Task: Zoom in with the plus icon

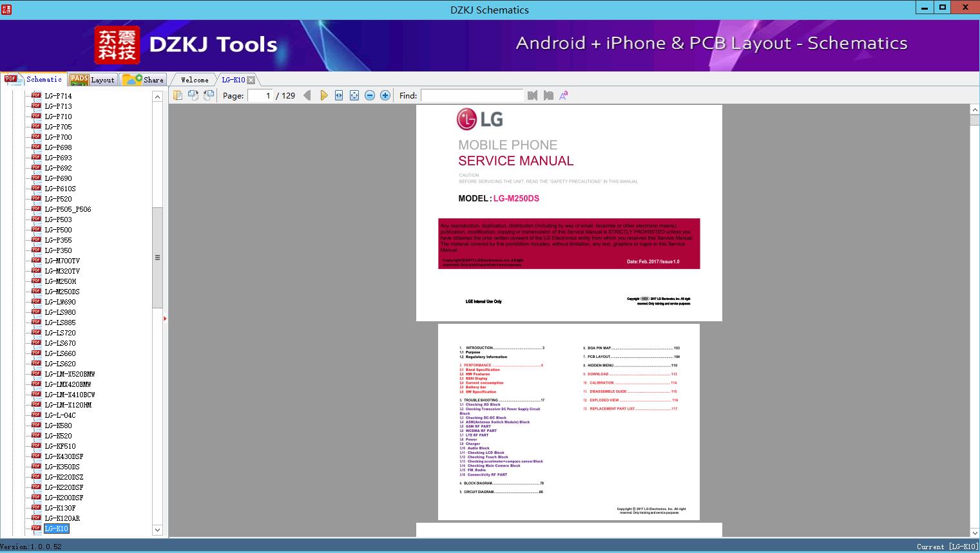Action: point(385,95)
